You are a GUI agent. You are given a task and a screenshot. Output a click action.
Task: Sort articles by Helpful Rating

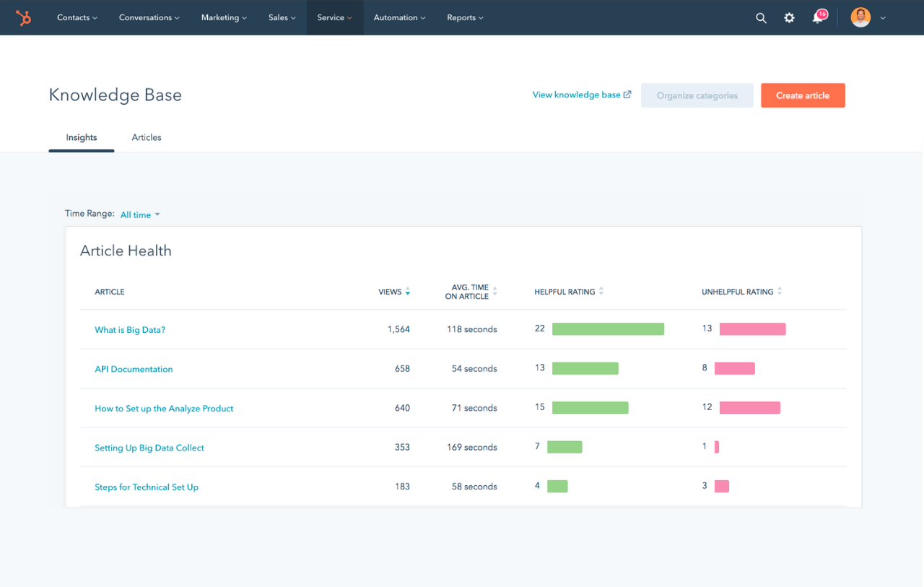(x=603, y=291)
